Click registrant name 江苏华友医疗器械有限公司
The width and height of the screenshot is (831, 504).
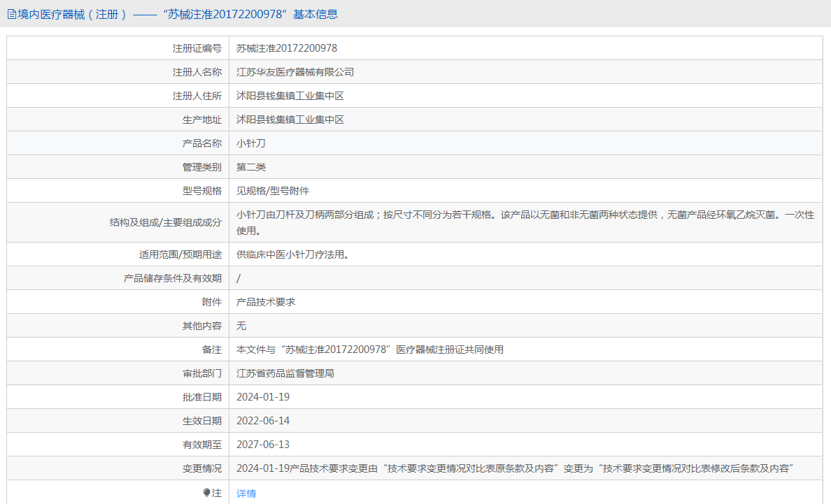click(295, 72)
